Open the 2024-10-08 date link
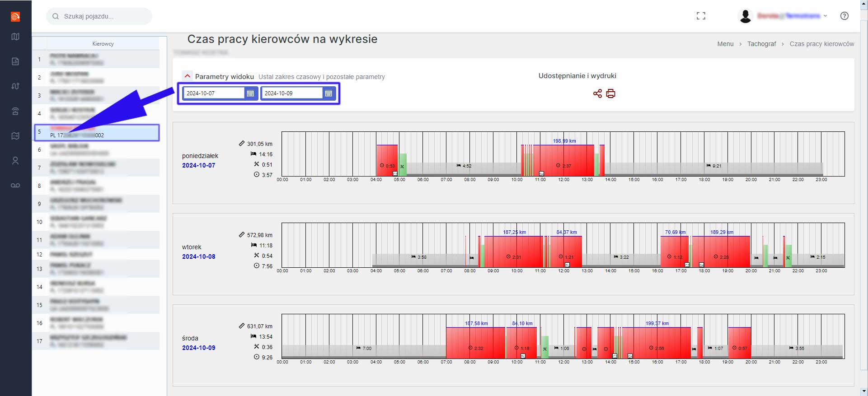The height and width of the screenshot is (396, 868). pos(198,256)
